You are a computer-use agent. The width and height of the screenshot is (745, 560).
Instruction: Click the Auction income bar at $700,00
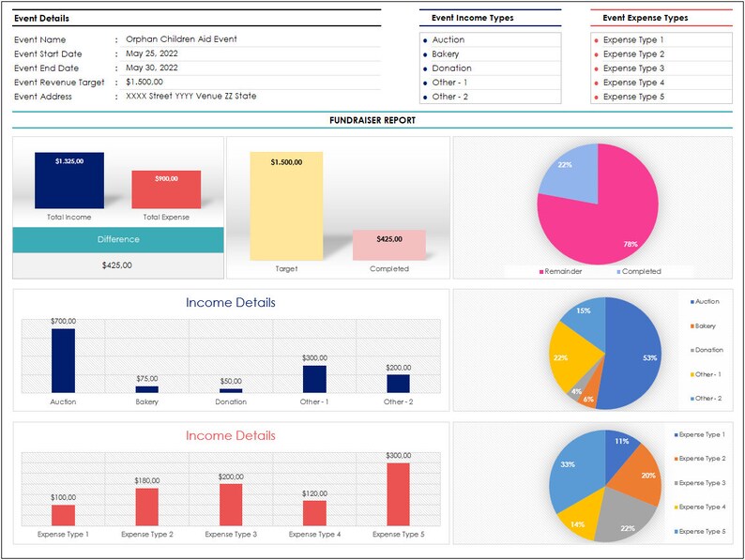(x=63, y=360)
